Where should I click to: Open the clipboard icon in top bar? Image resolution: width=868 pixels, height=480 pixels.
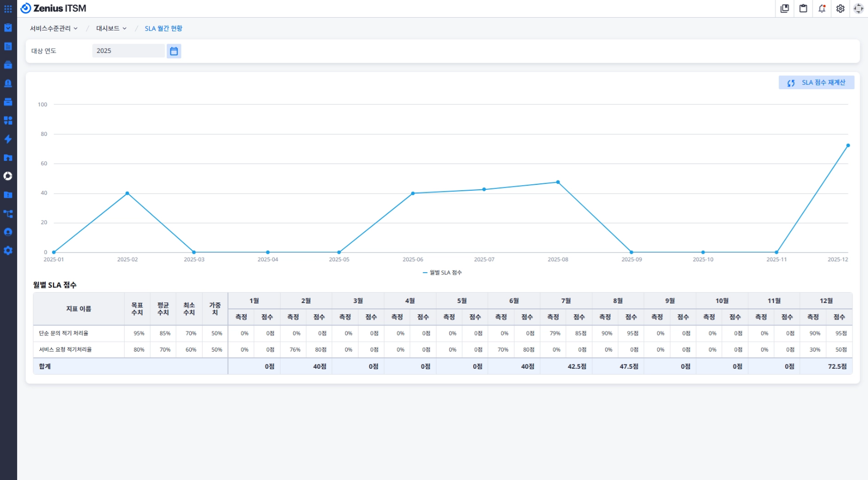[803, 8]
